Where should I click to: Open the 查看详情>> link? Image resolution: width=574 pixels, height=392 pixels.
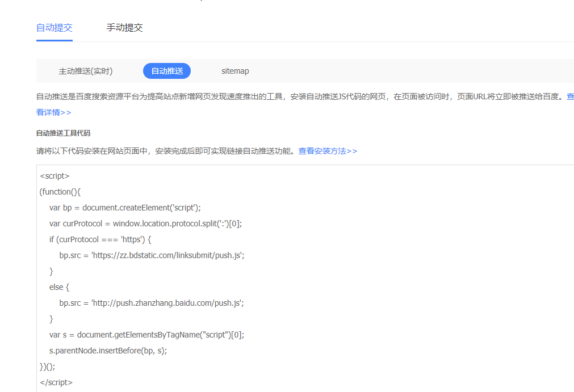[54, 112]
